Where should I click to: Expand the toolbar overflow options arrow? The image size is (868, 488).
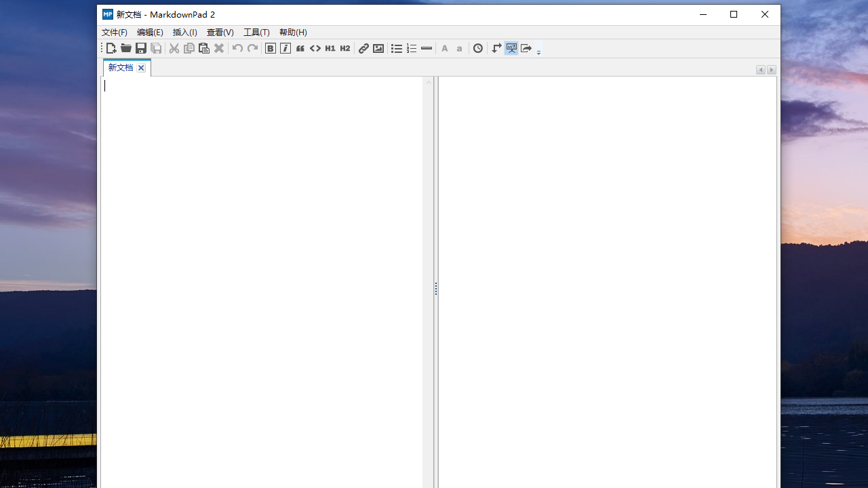coord(539,52)
